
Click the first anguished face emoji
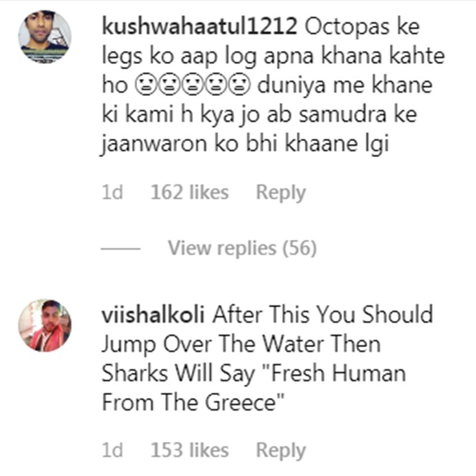coord(146,85)
